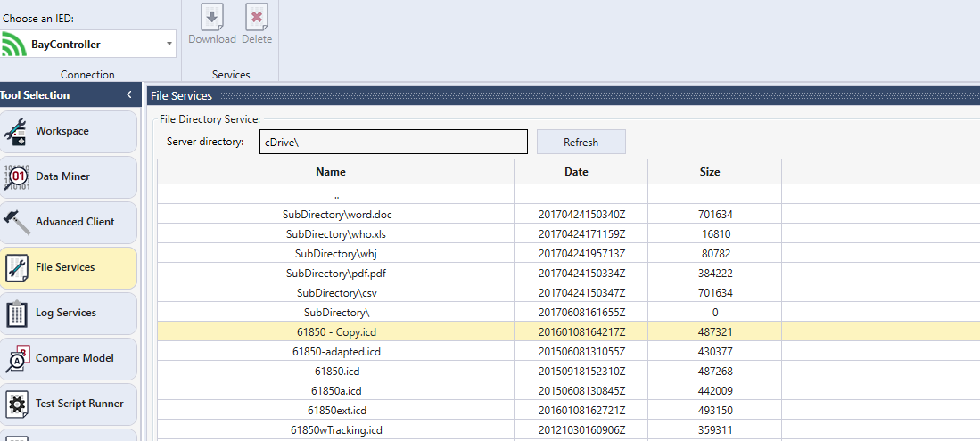Click into the Server directory field
The width and height of the screenshot is (980, 441).
(x=392, y=143)
